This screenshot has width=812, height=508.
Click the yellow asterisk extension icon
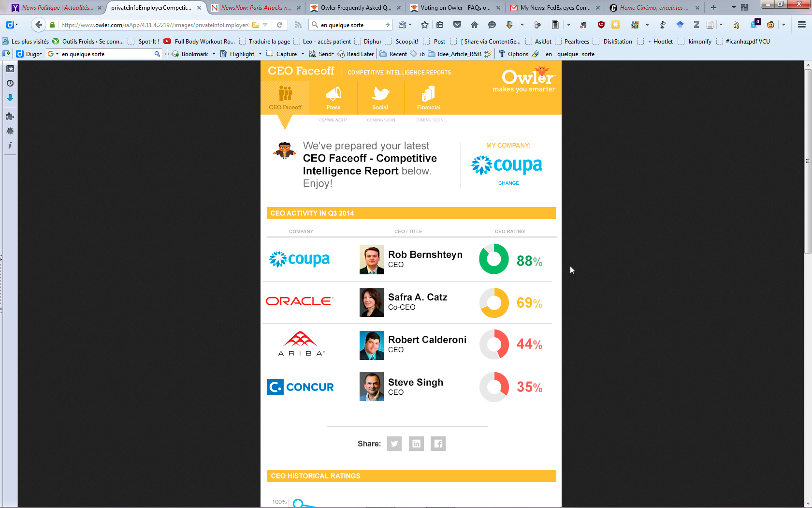pyautogui.click(x=615, y=25)
